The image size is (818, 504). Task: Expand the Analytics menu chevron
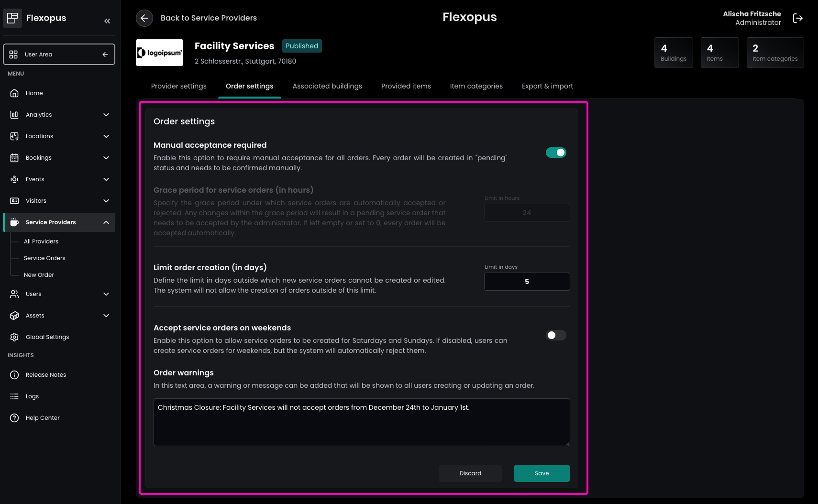coord(106,115)
